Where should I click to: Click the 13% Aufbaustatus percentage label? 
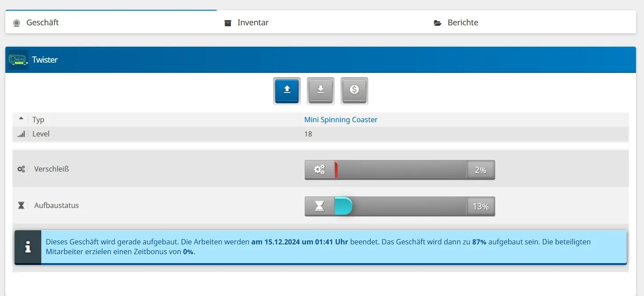481,206
